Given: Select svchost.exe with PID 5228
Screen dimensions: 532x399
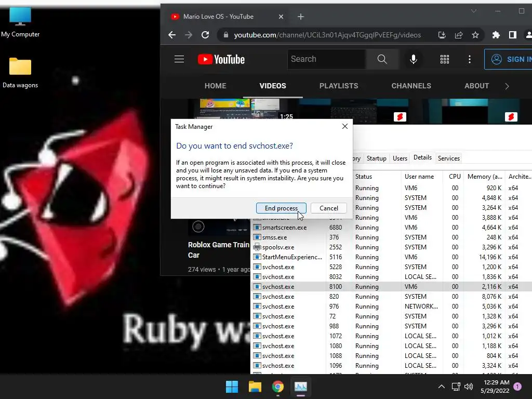Looking at the screenshot, I should (x=392, y=267).
